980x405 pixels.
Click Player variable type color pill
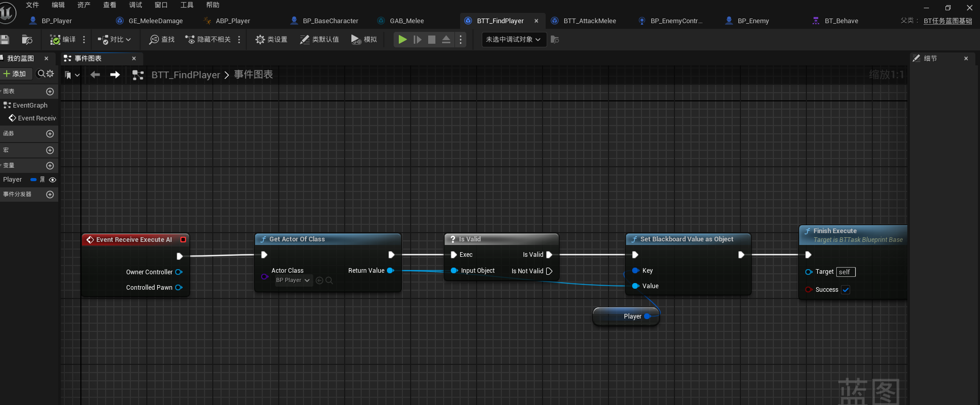pos(33,180)
